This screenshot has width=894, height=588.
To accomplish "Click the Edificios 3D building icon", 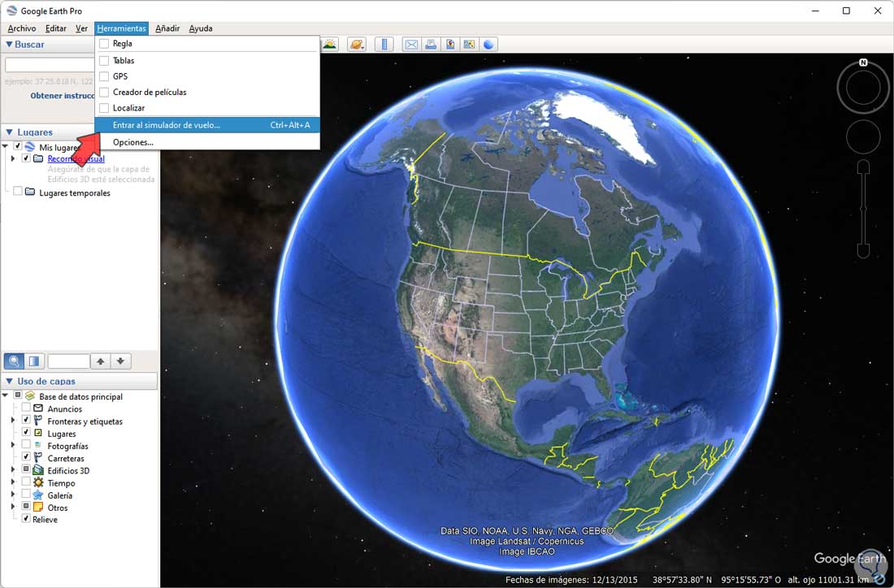I will pos(38,470).
